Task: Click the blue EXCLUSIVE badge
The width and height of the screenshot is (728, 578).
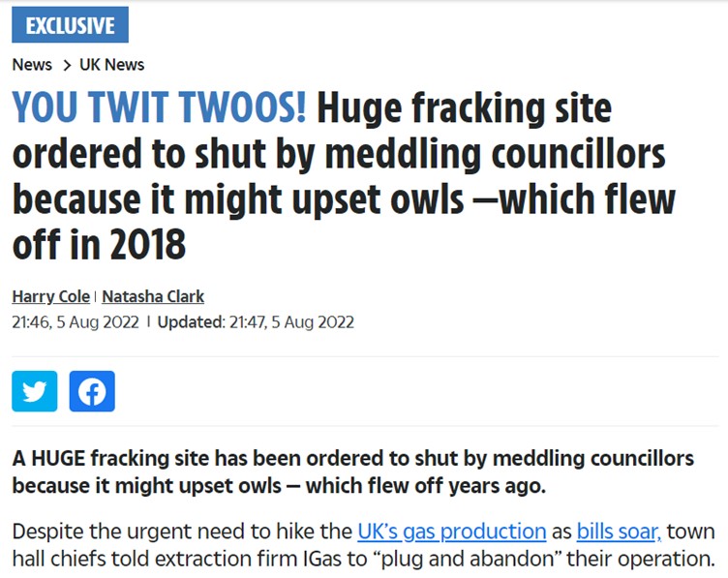Action: click(70, 25)
